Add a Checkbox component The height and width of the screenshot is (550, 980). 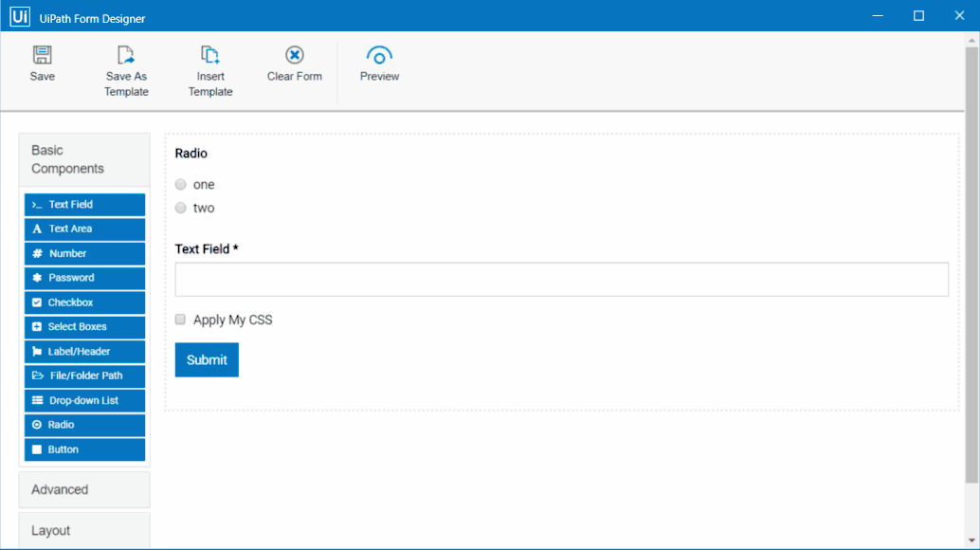point(84,302)
